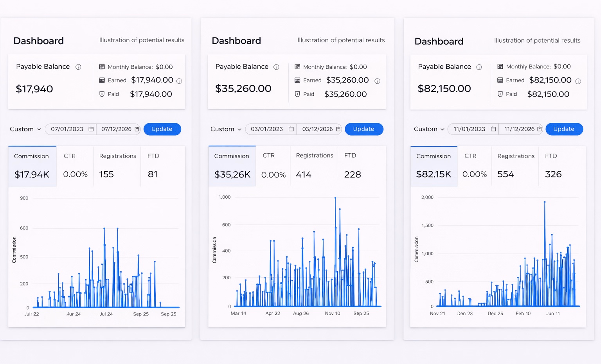The width and height of the screenshot is (601, 364).
Task: Click Update next to the 07/12/2026 date
Action: pyautogui.click(x=162, y=129)
